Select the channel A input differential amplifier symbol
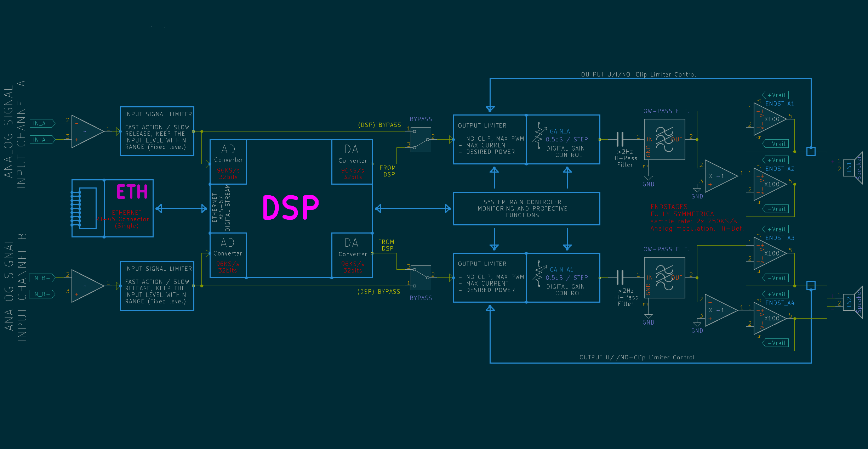 pos(88,131)
